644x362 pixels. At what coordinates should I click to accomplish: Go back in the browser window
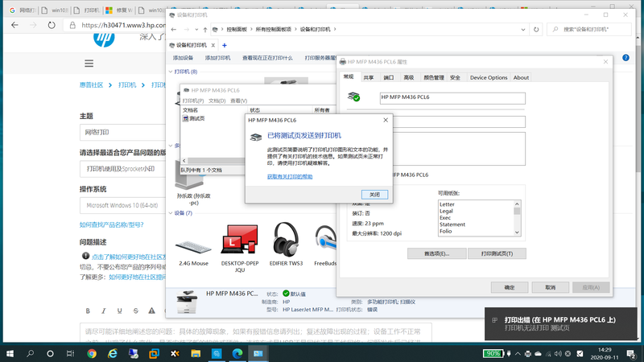pos(14,25)
